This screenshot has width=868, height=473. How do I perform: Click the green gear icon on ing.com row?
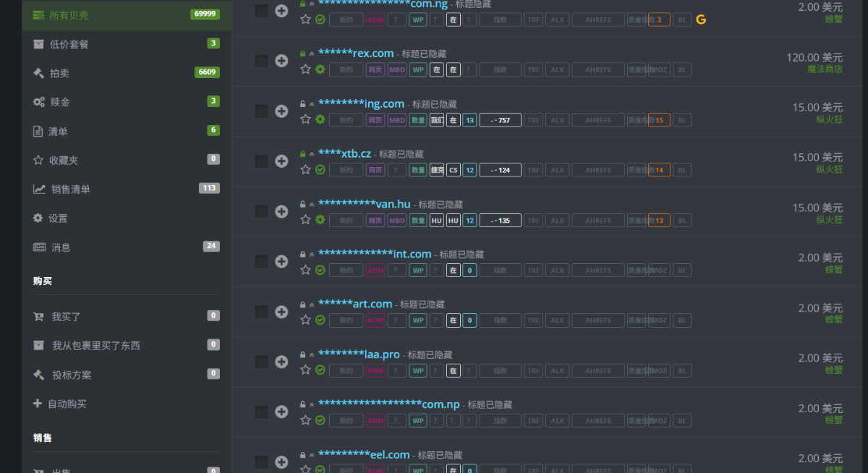(320, 119)
